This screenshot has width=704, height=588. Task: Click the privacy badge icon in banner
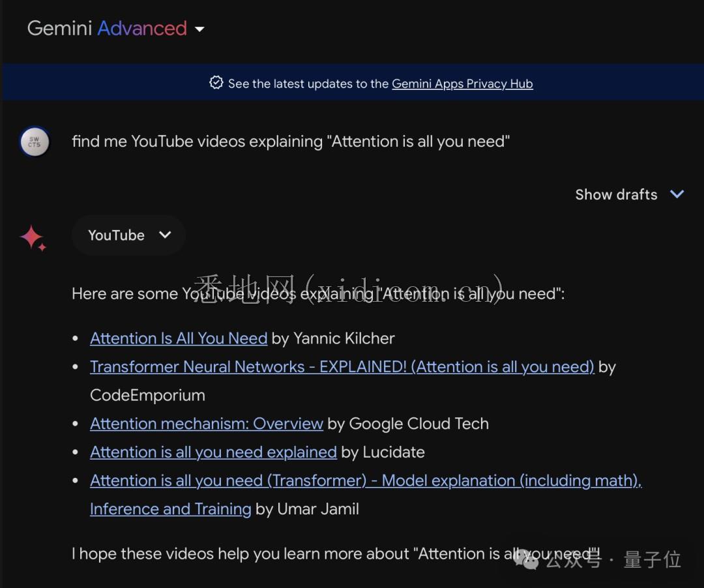216,83
